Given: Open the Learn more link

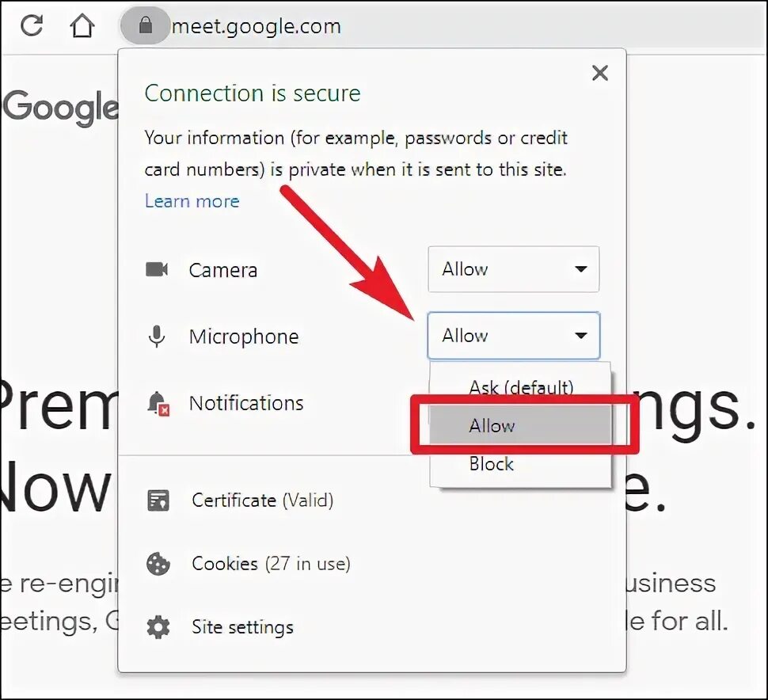Looking at the screenshot, I should click(x=192, y=201).
